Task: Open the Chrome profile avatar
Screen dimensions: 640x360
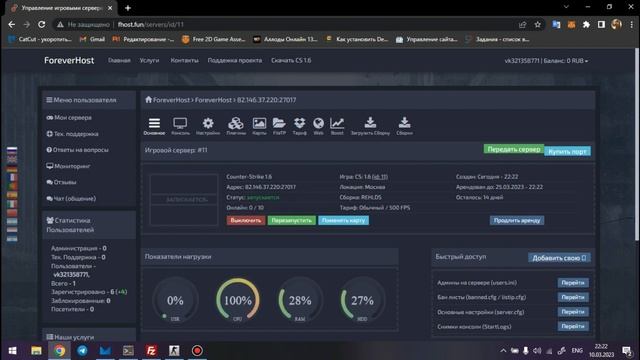Action: [x=616, y=24]
